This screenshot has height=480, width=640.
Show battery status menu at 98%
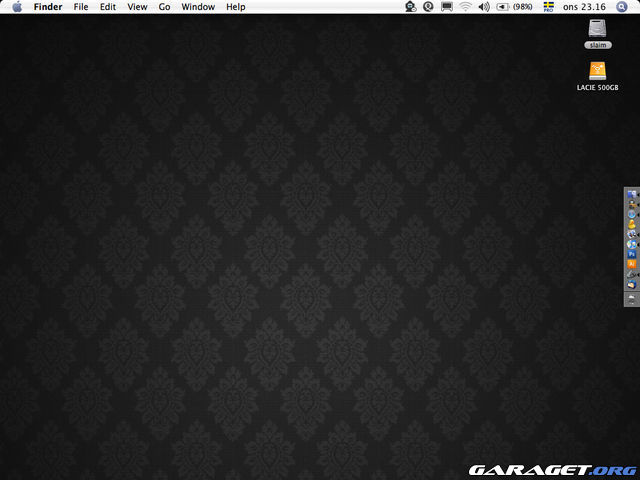click(x=515, y=7)
